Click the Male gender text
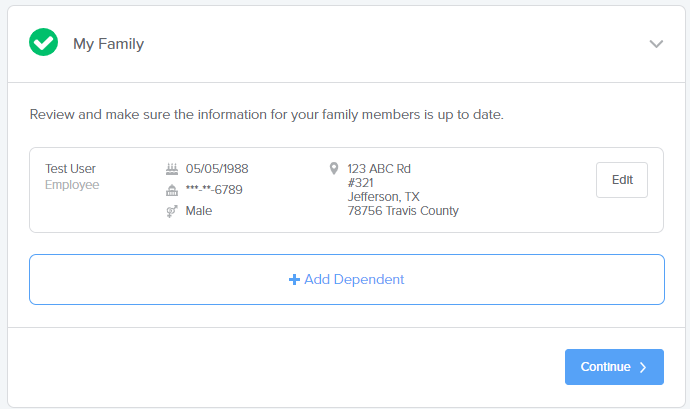The image size is (690, 409). click(x=199, y=211)
